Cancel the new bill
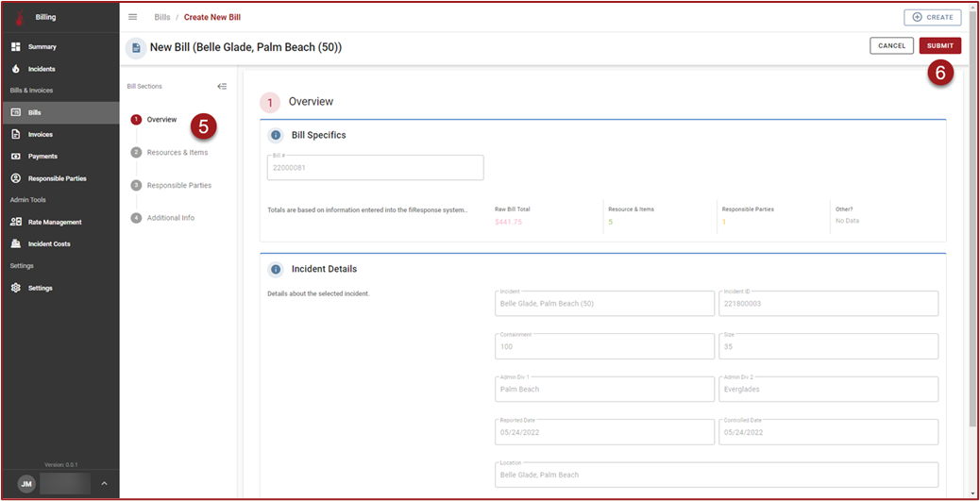Viewport: 980px width, 501px height. tap(891, 45)
